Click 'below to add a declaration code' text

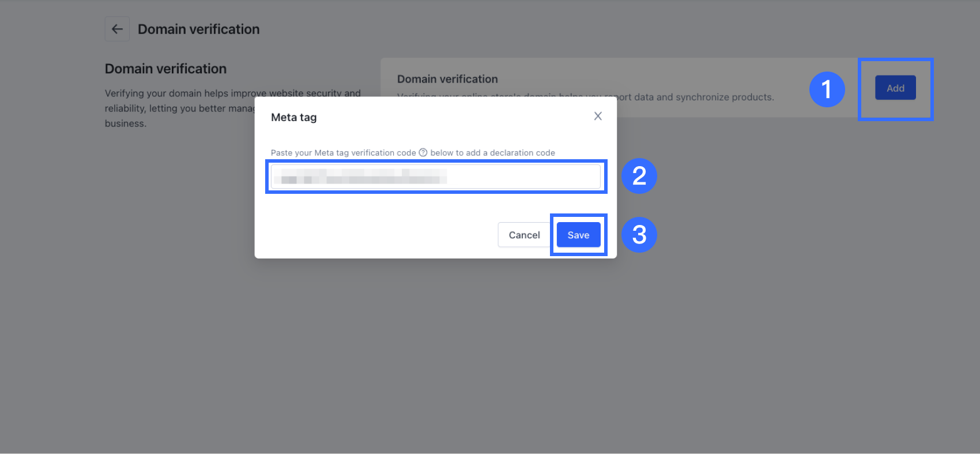point(492,153)
